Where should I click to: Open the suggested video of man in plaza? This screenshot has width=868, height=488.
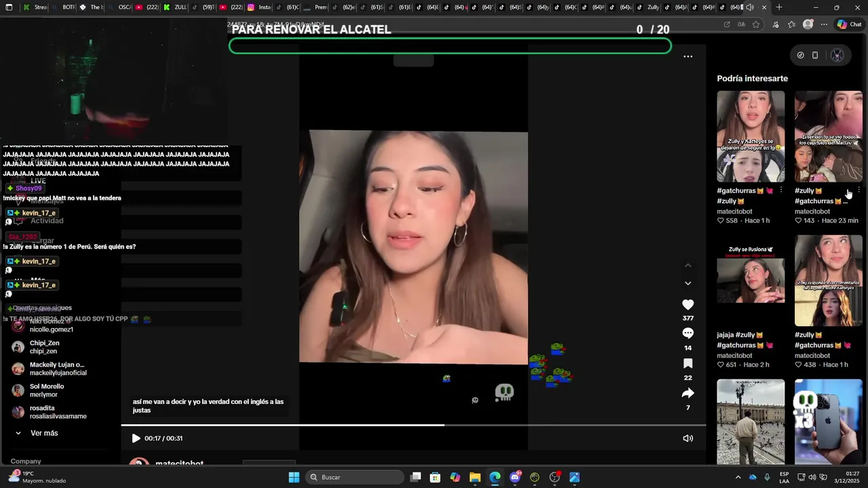[751, 422]
